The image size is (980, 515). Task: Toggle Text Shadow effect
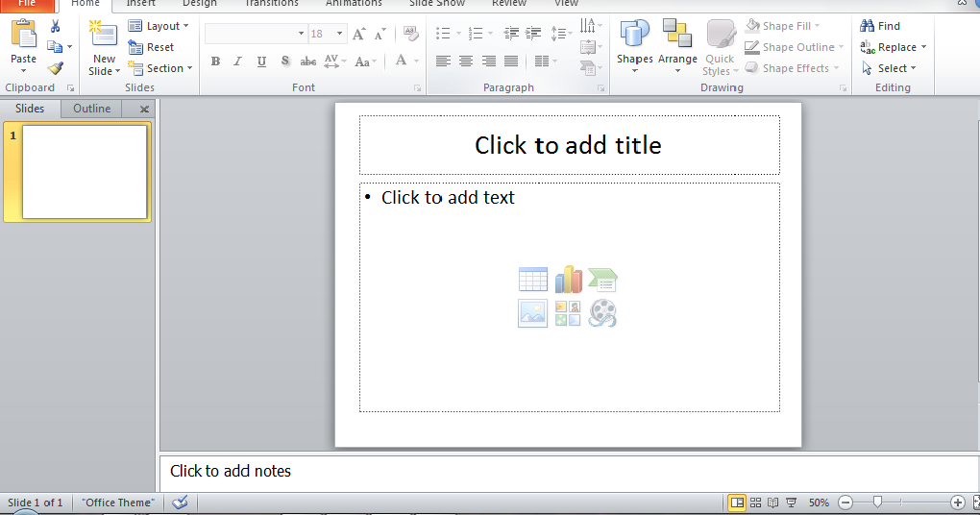pyautogui.click(x=285, y=61)
